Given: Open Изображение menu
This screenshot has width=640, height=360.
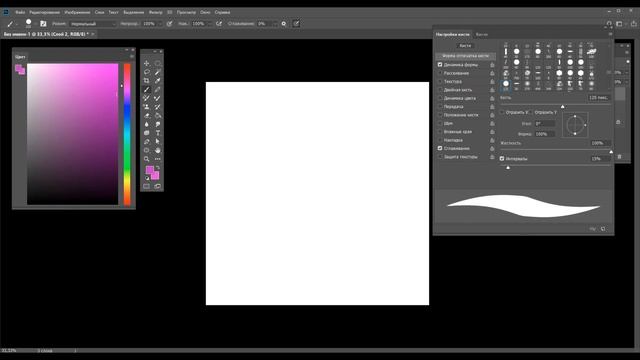Looking at the screenshot, I should [77, 12].
